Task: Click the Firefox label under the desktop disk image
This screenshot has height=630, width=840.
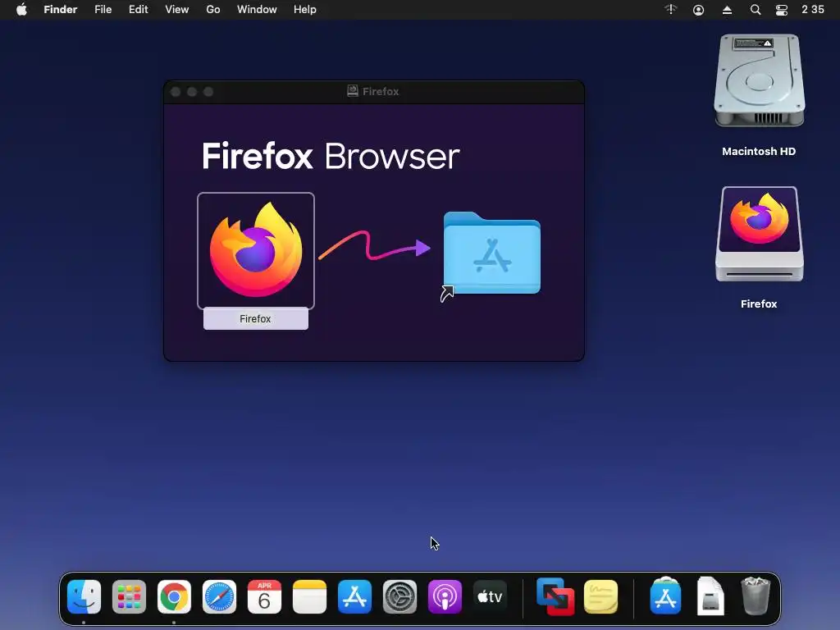Action: [759, 304]
